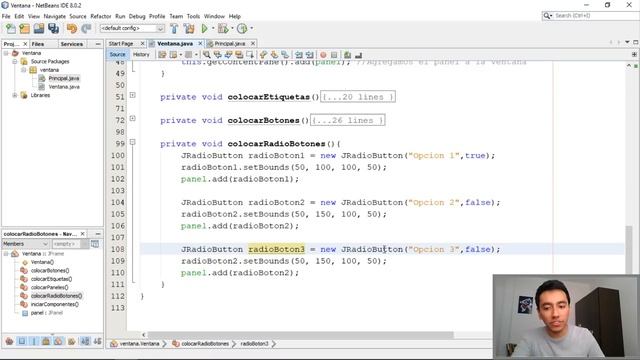Collapse the Ventana project root node

click(x=6, y=53)
